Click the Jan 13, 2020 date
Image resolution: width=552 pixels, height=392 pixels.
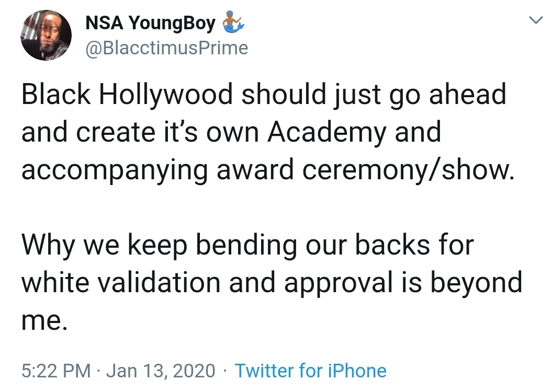161,371
